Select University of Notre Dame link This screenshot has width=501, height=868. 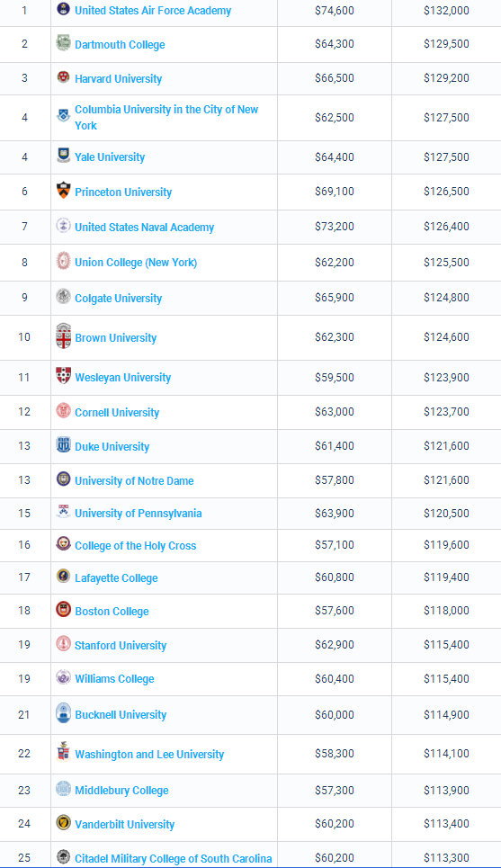(x=135, y=481)
